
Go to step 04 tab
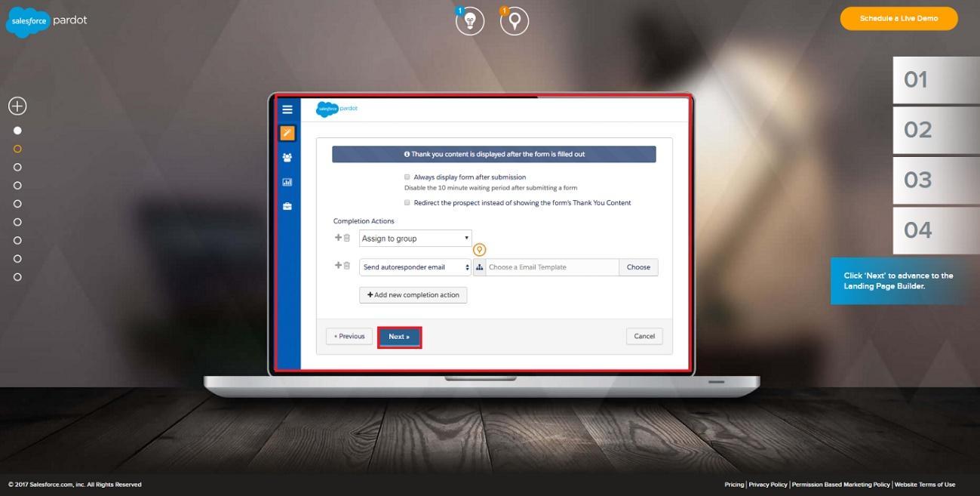point(936,230)
